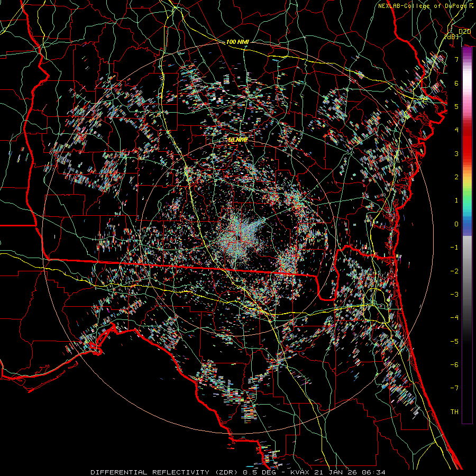Click the scale value 5 label
476x476 pixels.
tap(456, 106)
